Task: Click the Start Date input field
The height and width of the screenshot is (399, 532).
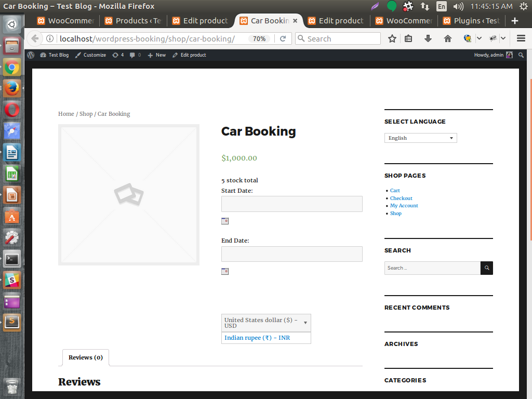Action: (x=291, y=204)
